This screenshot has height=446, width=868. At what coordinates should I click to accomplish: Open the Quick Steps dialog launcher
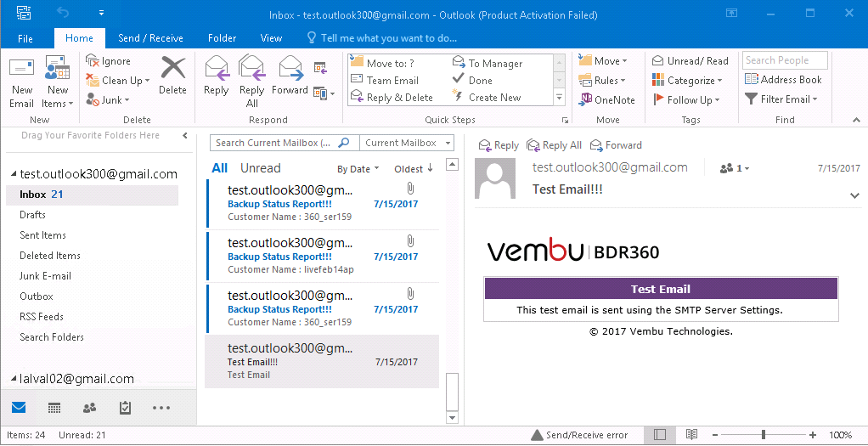click(x=565, y=120)
